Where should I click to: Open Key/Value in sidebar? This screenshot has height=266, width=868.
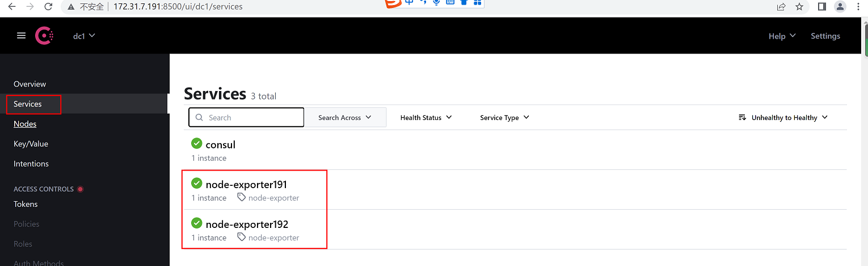point(31,144)
